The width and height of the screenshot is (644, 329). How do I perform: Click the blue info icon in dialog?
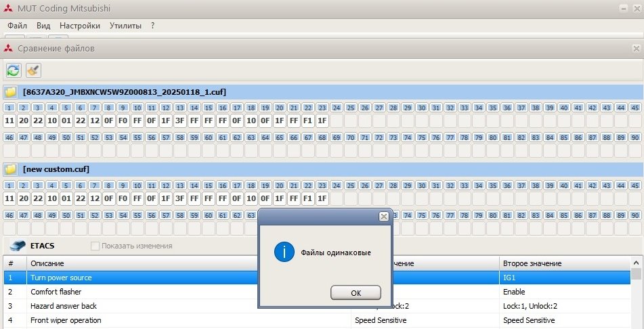tap(284, 252)
